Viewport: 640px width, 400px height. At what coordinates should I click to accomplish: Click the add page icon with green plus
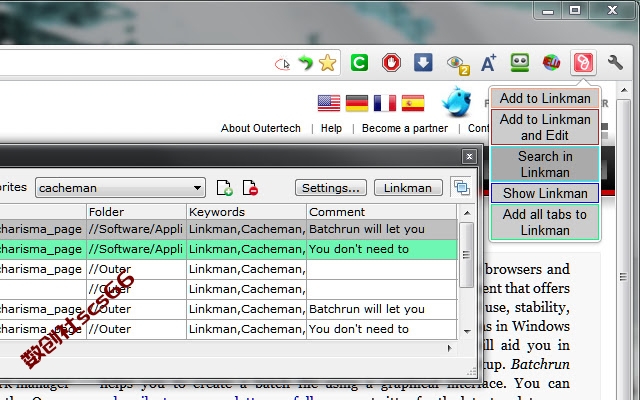click(224, 188)
